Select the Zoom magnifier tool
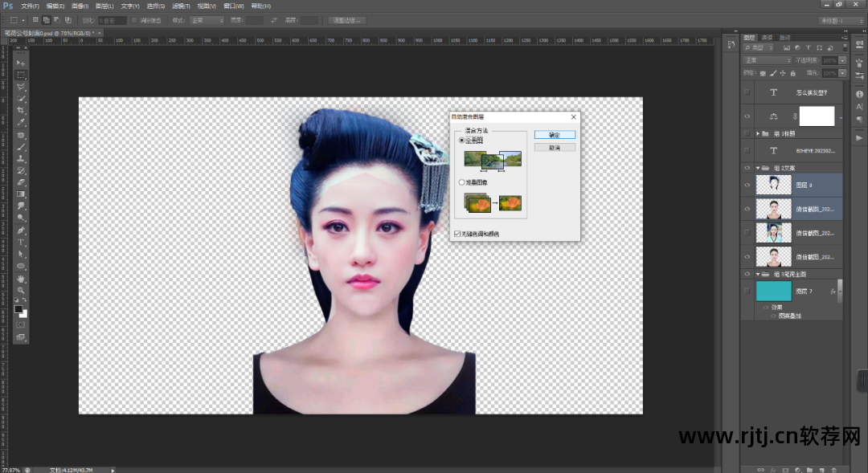 click(x=21, y=290)
